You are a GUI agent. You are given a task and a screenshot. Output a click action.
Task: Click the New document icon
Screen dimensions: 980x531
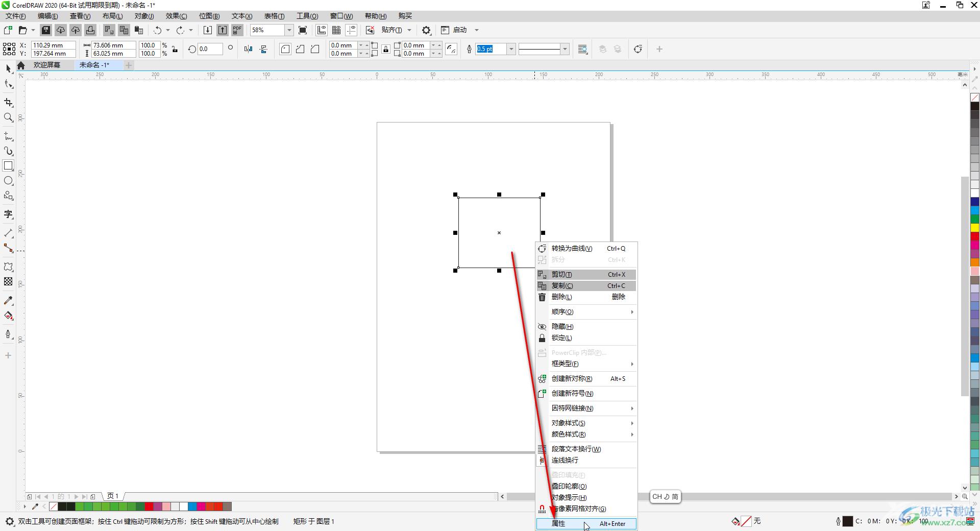point(8,30)
